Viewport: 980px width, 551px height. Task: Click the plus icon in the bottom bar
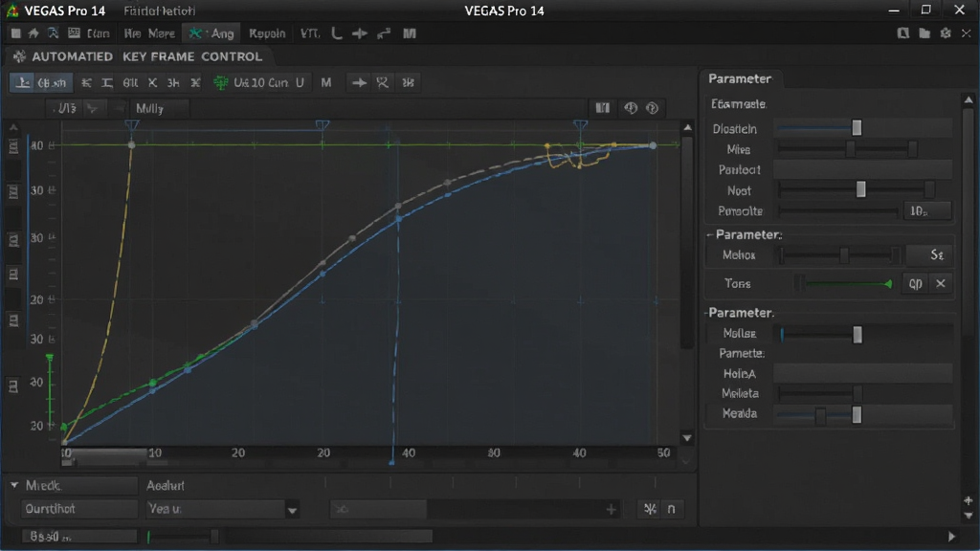612,510
